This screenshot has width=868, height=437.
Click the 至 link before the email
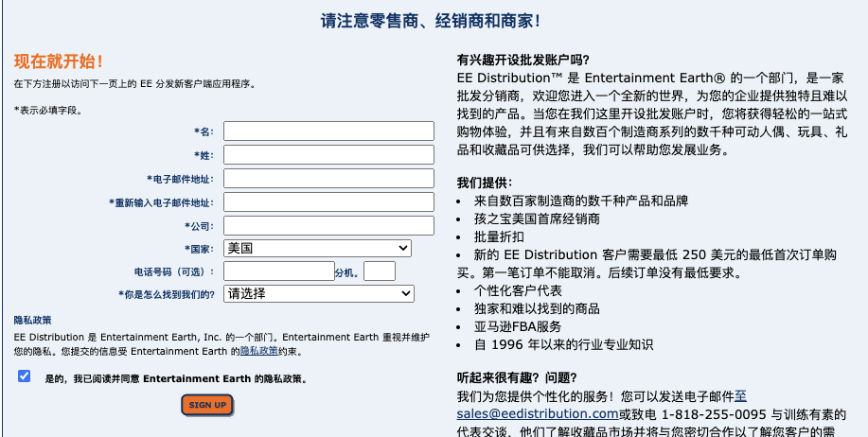[x=740, y=396]
